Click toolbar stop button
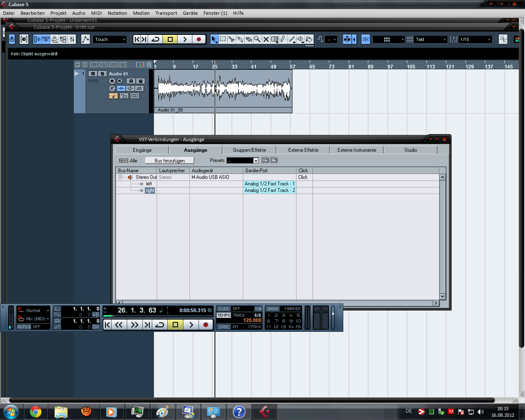This screenshot has height=420, width=525. click(170, 39)
